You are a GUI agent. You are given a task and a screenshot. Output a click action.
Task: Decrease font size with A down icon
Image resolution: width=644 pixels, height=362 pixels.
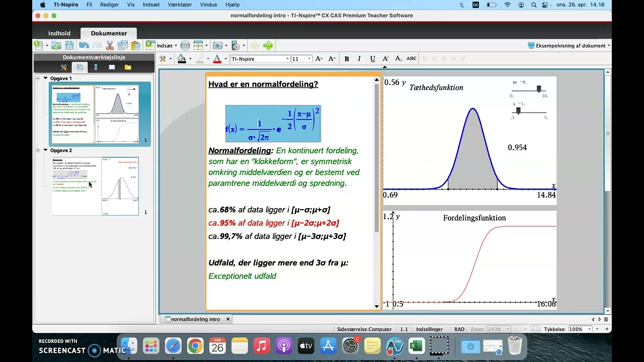[332, 59]
